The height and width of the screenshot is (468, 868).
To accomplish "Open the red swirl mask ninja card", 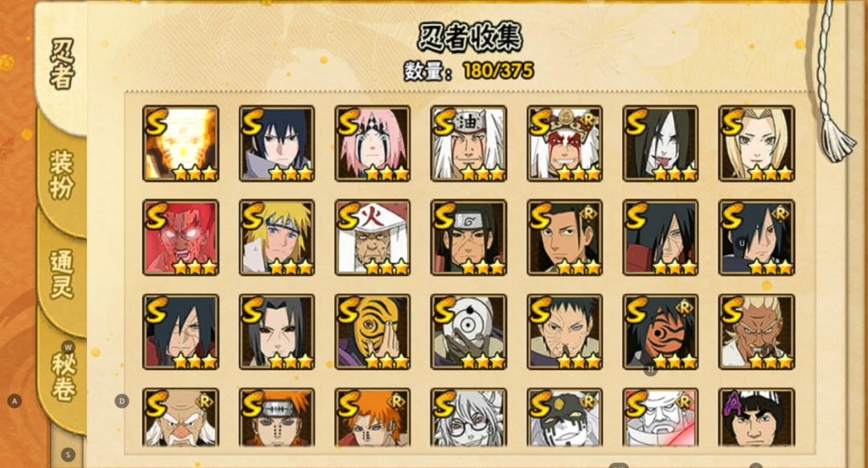I will tap(661, 332).
